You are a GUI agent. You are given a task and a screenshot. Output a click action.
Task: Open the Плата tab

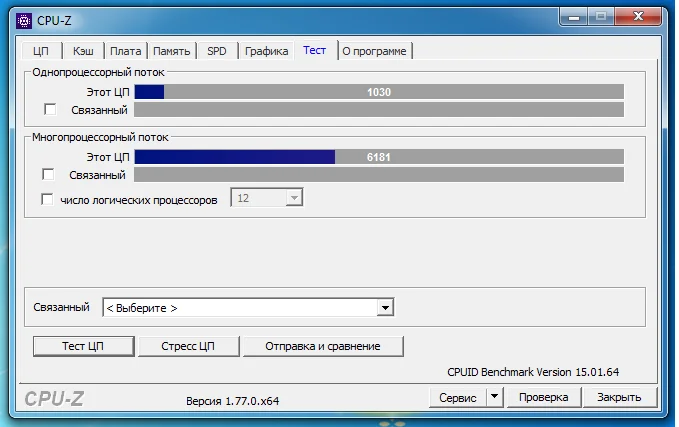[x=125, y=51]
